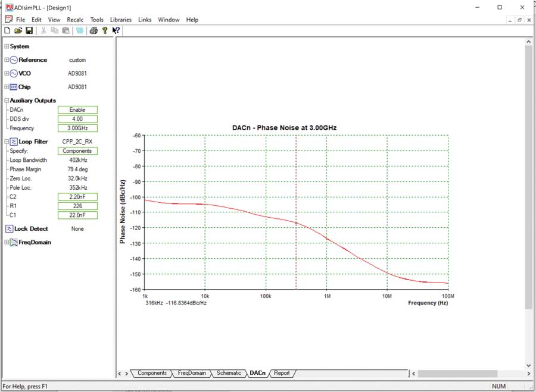Click the Open file toolbar icon
The image size is (536, 392).
18,30
